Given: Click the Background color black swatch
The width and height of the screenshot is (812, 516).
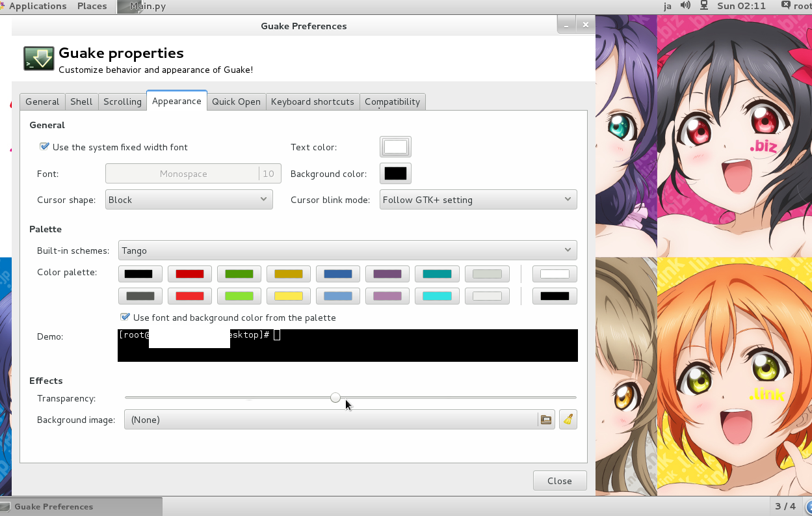Looking at the screenshot, I should 395,174.
